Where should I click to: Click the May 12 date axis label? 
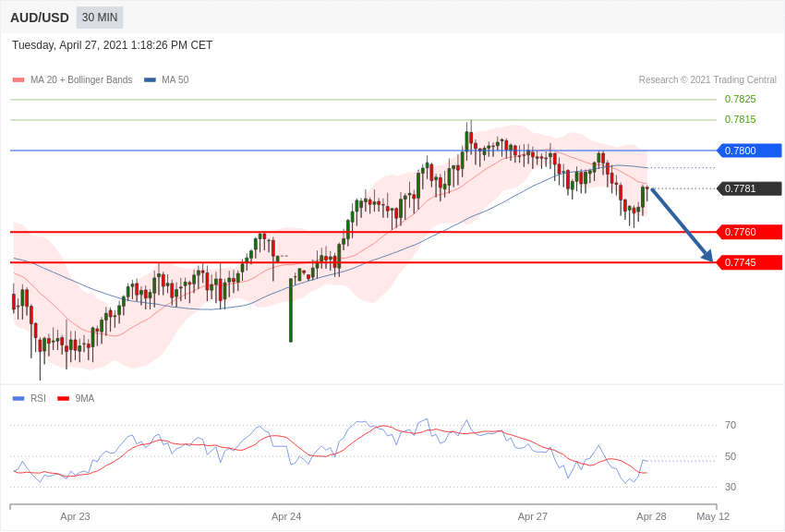(x=713, y=516)
